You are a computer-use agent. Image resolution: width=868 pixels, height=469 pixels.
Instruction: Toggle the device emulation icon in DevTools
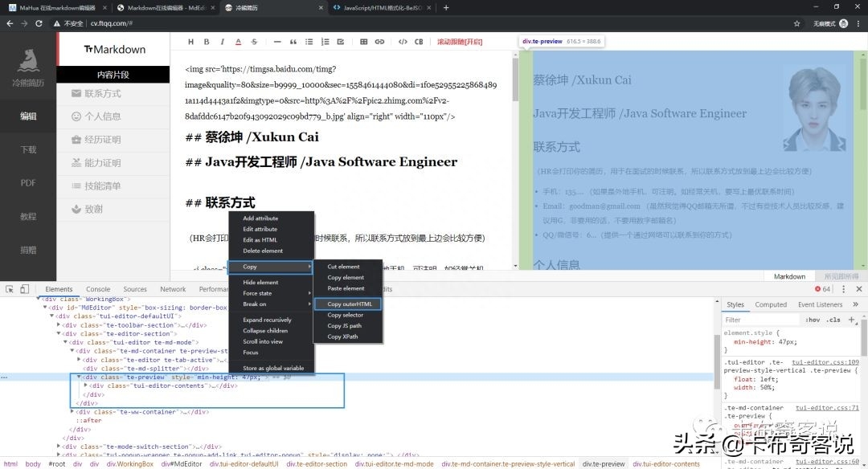(x=24, y=288)
